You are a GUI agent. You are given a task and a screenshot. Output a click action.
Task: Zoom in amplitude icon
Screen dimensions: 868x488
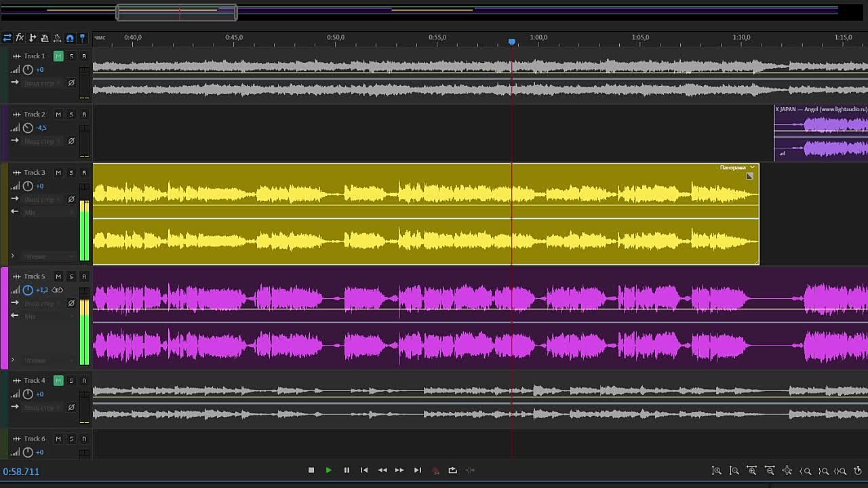tap(716, 470)
